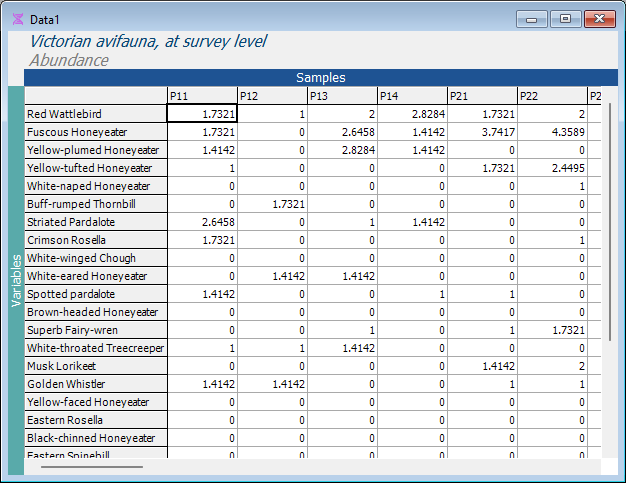Close the Data1 window
The height and width of the screenshot is (483, 626).
pyautogui.click(x=599, y=19)
